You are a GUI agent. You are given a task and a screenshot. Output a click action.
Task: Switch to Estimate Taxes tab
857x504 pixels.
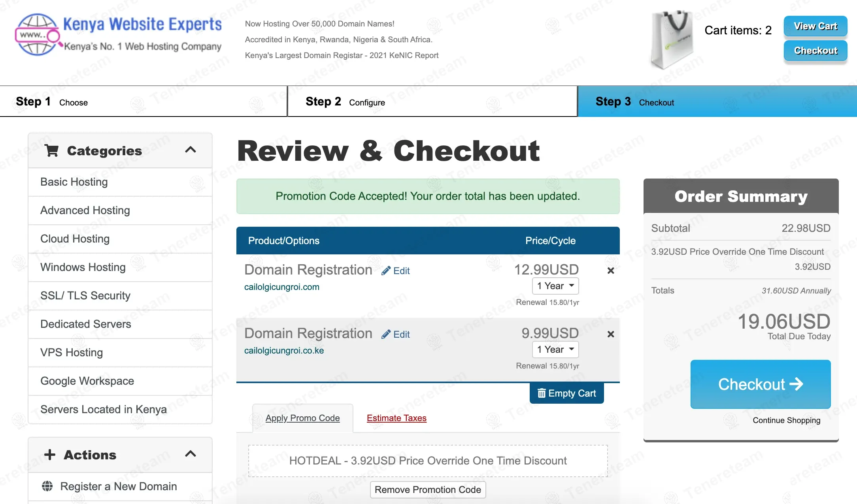tap(396, 418)
